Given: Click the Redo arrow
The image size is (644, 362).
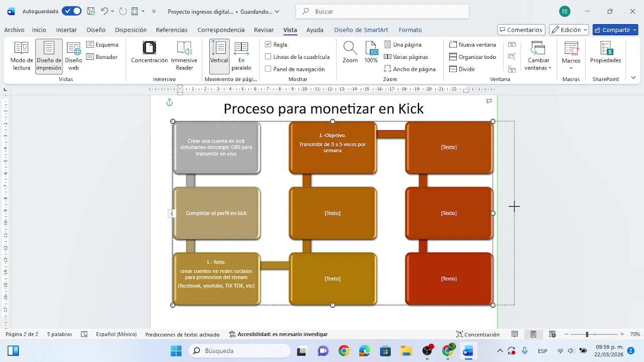Looking at the screenshot, I should (123, 11).
